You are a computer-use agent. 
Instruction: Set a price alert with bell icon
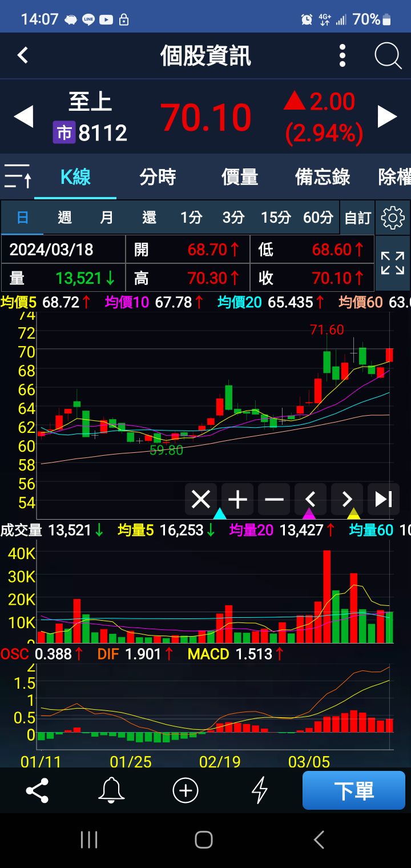point(111,791)
